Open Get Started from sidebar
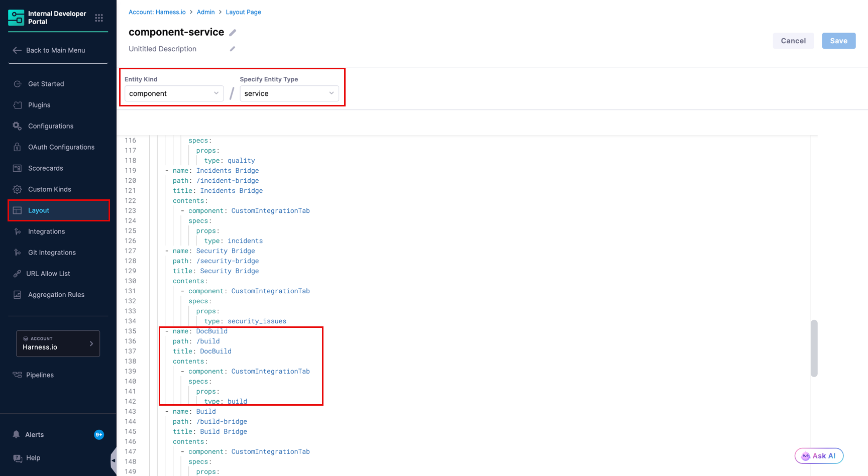 tap(46, 84)
